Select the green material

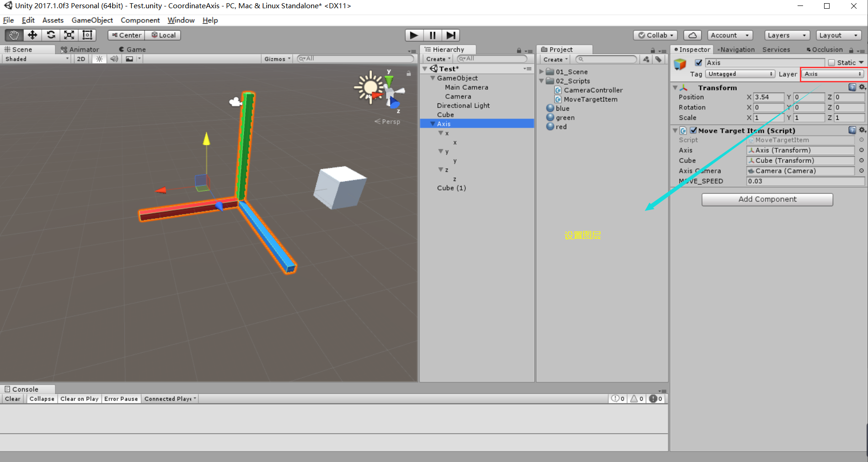click(561, 118)
